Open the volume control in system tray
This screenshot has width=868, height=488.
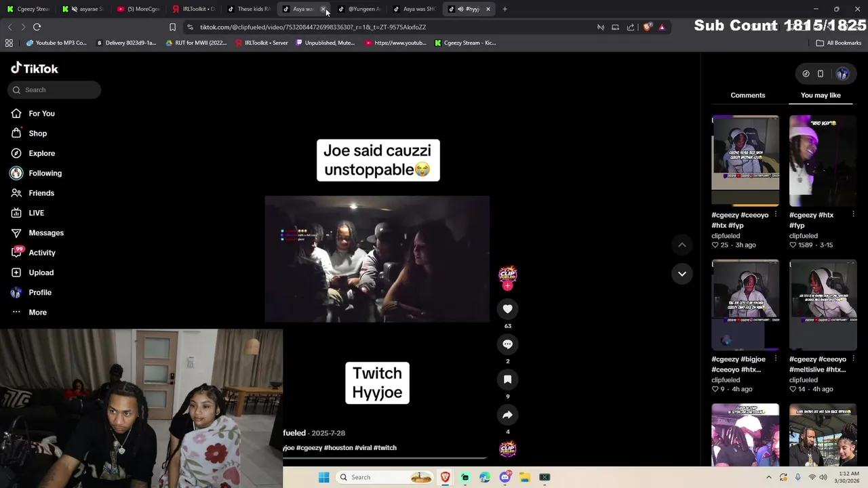(x=823, y=477)
